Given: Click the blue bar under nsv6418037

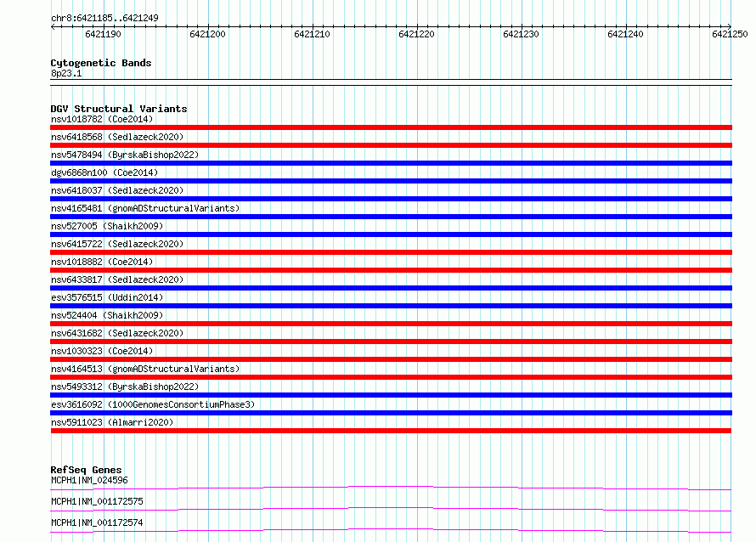Looking at the screenshot, I should tap(391, 199).
